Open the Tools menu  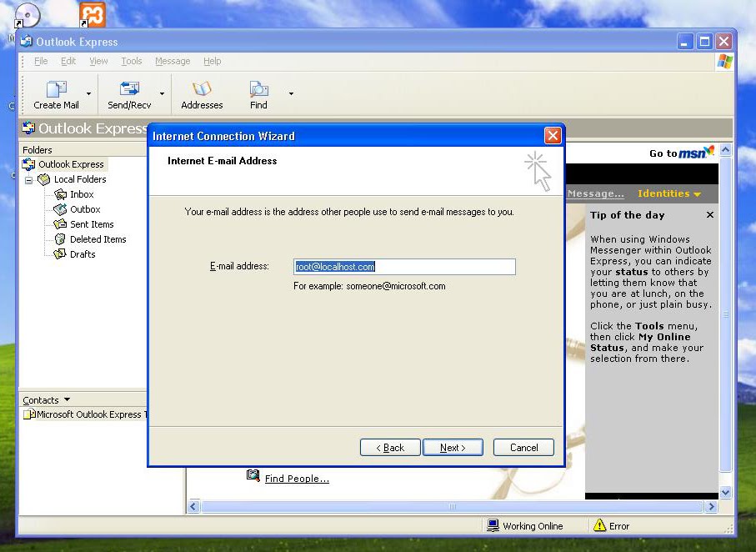tap(131, 61)
